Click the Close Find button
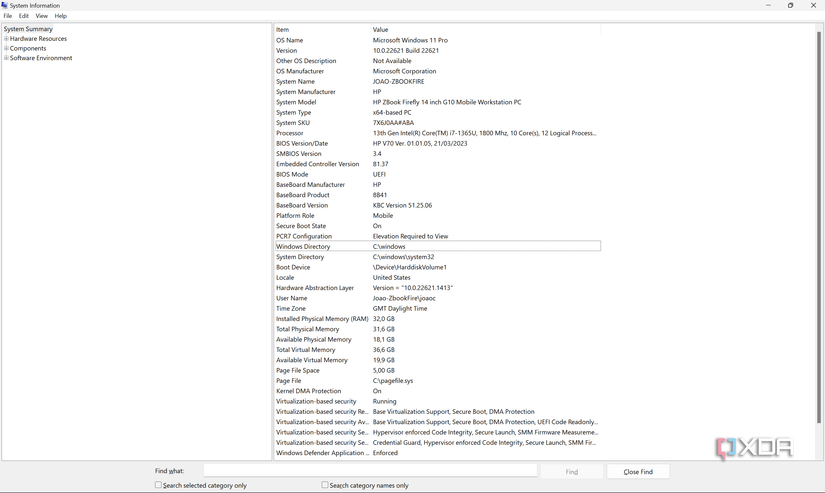Image resolution: width=825 pixels, height=493 pixels. pyautogui.click(x=638, y=471)
